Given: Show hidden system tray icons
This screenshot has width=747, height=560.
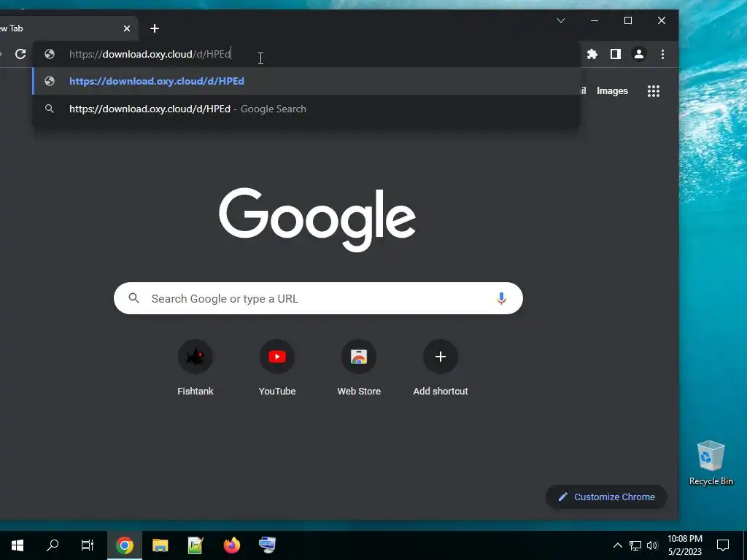Looking at the screenshot, I should (617, 545).
